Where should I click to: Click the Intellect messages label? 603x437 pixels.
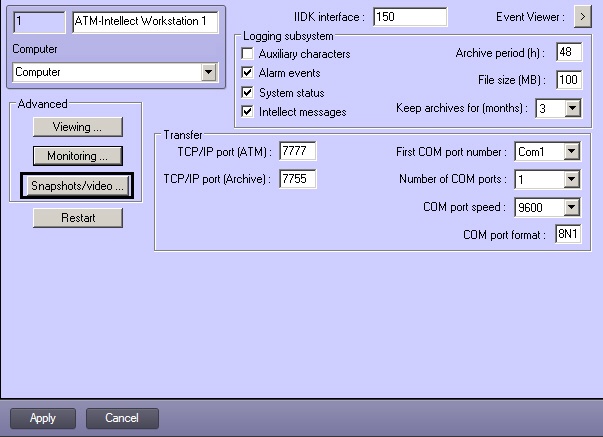[x=302, y=112]
